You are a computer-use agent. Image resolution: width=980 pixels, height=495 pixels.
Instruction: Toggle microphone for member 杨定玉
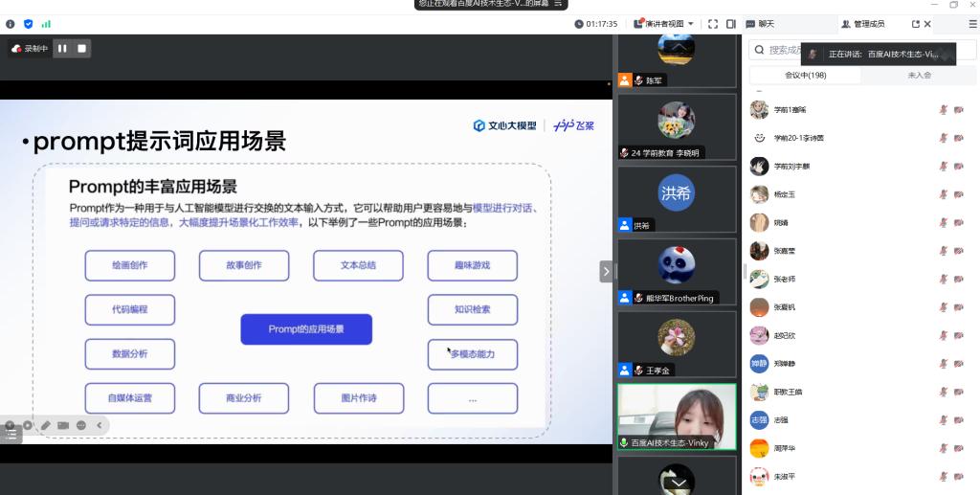[x=943, y=194]
